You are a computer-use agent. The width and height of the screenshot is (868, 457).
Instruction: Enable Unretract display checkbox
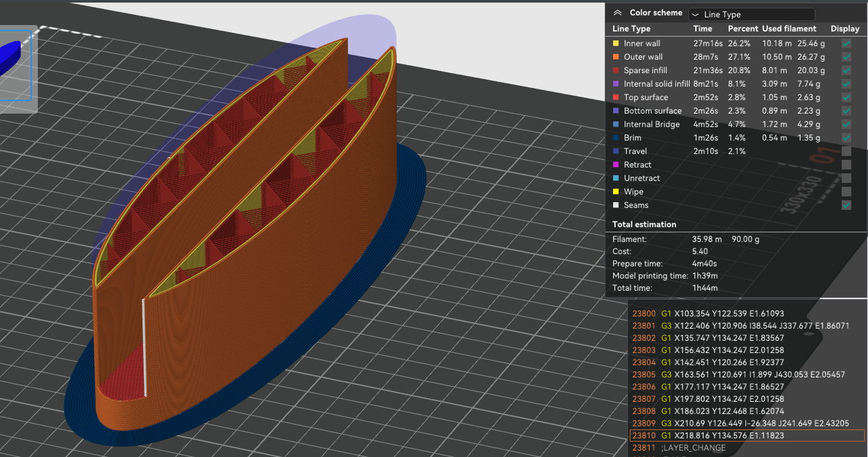click(846, 178)
